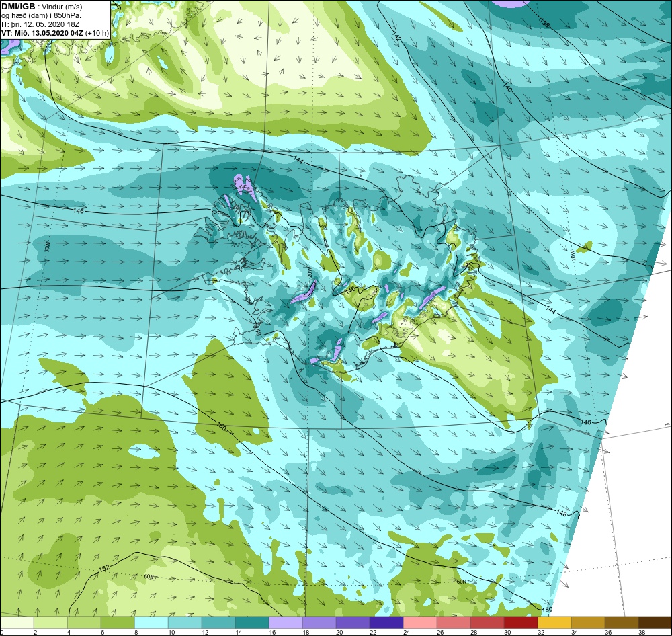Select the light green 2–4 m/s legend swatch
This screenshot has width=672, height=636.
(x=50, y=623)
